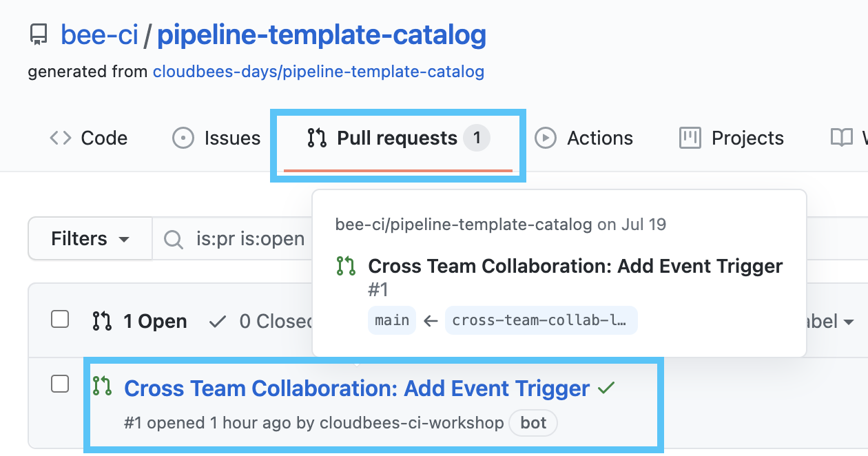This screenshot has height=456, width=868.
Task: Toggle the select-all pull requests checkbox
Action: [61, 320]
